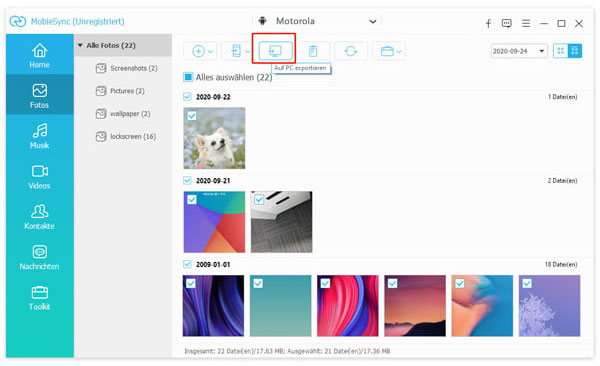
Task: Select the lockscreen (16) album
Action: [126, 137]
